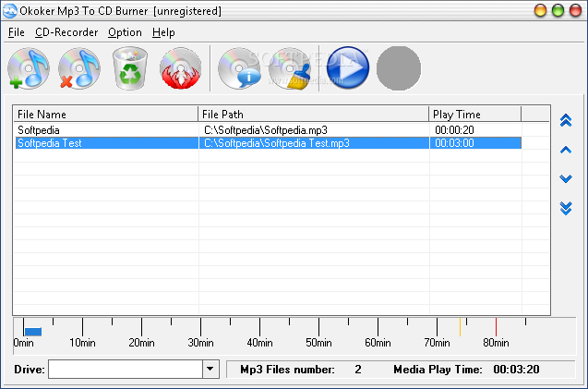Viewport: 588px width, 389px height.
Task: Click the yellow marker on the timeline
Action: coord(460,327)
